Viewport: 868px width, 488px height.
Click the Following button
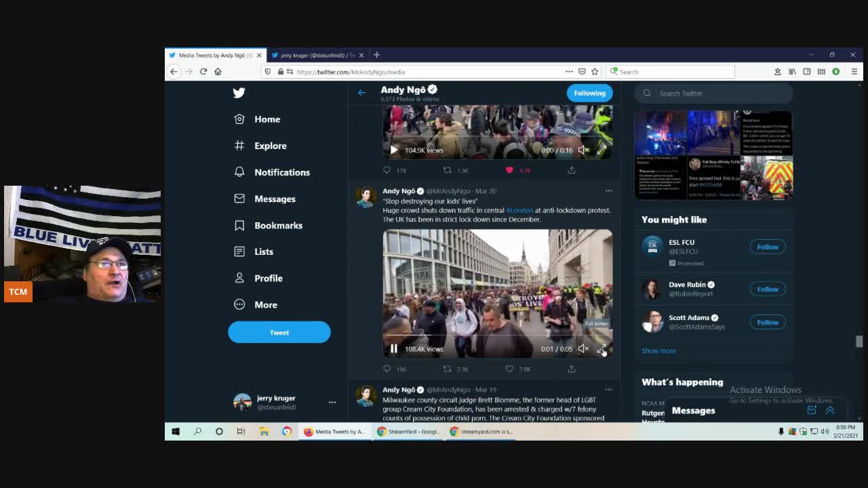589,93
